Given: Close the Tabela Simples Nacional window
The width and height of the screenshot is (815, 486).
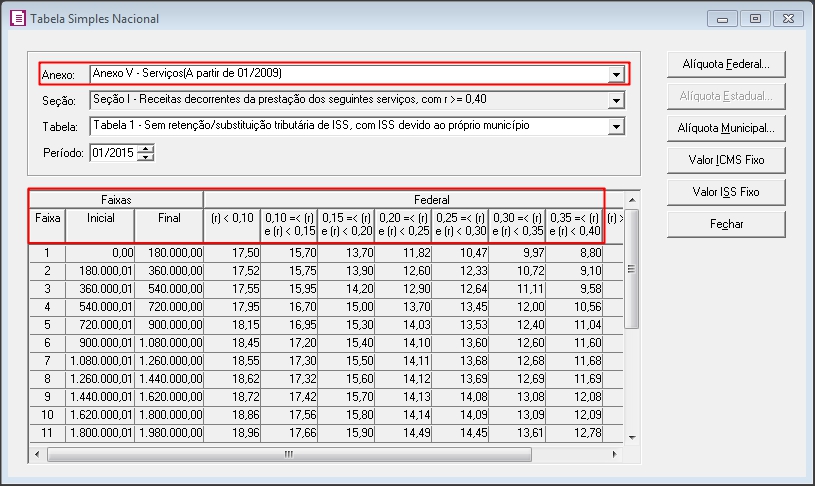Looking at the screenshot, I should tap(788, 19).
